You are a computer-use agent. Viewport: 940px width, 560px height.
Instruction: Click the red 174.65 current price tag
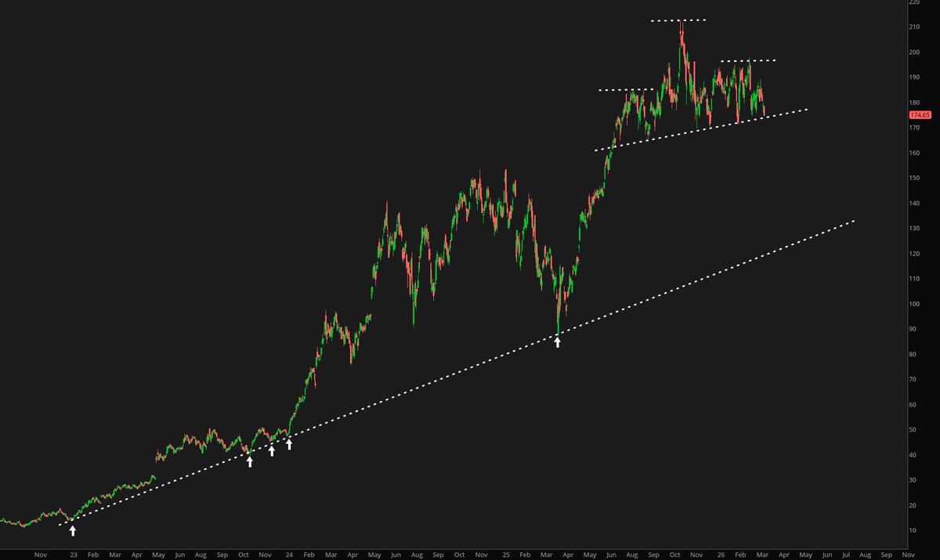click(x=920, y=115)
